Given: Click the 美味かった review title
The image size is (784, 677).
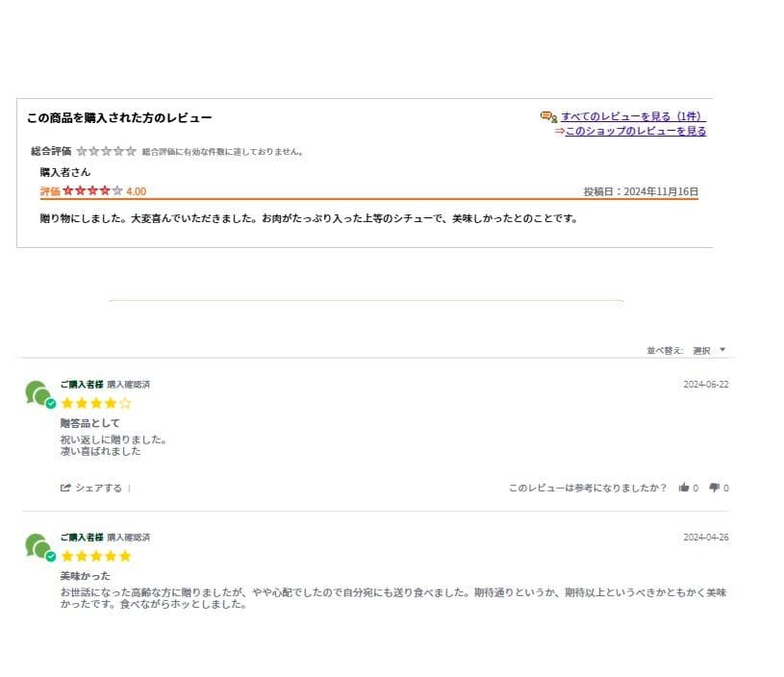Looking at the screenshot, I should [x=85, y=575].
